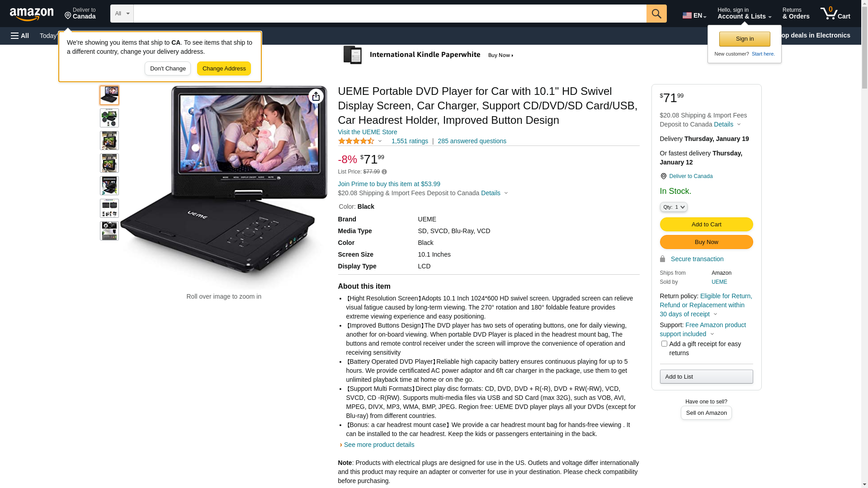Check the gift receipt checkbox
This screenshot has height=488, width=868.
click(x=664, y=344)
